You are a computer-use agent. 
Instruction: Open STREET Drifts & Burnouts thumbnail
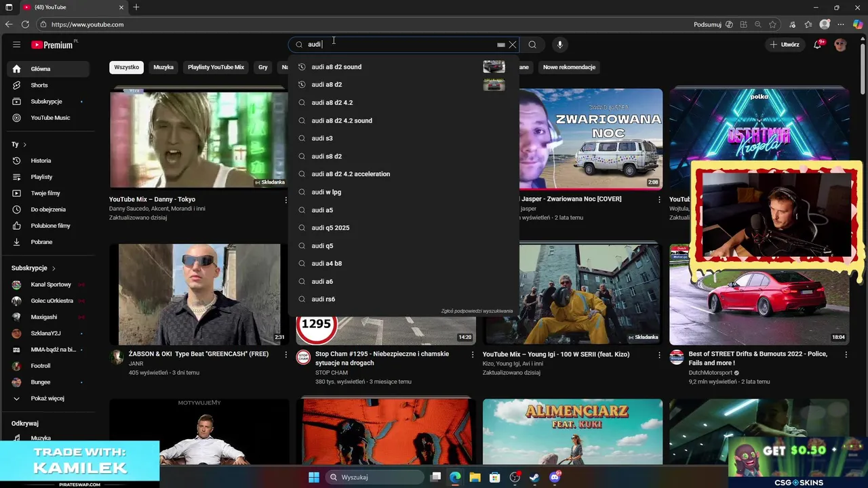[x=759, y=294]
